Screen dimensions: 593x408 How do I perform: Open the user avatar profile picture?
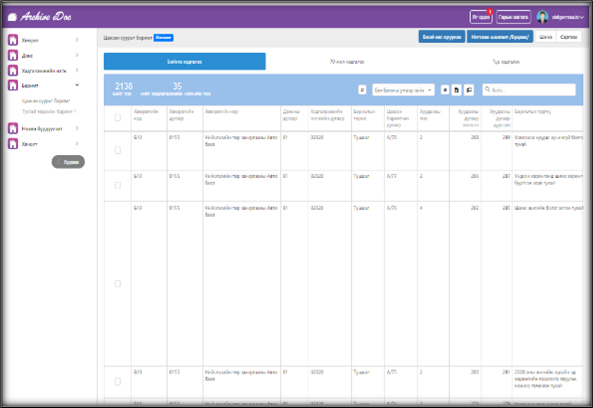542,17
